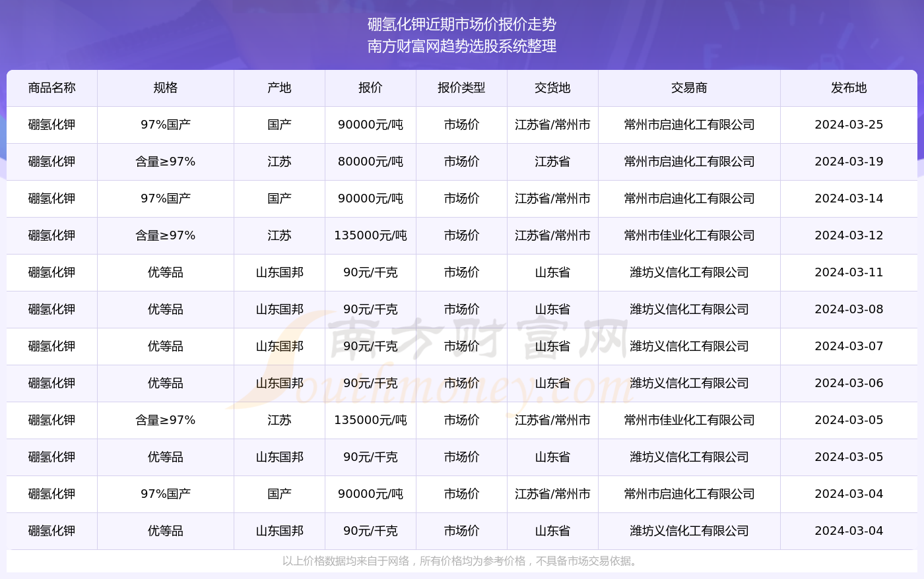924x579 pixels.
Task: Select the 规格 column header
Action: (x=166, y=88)
